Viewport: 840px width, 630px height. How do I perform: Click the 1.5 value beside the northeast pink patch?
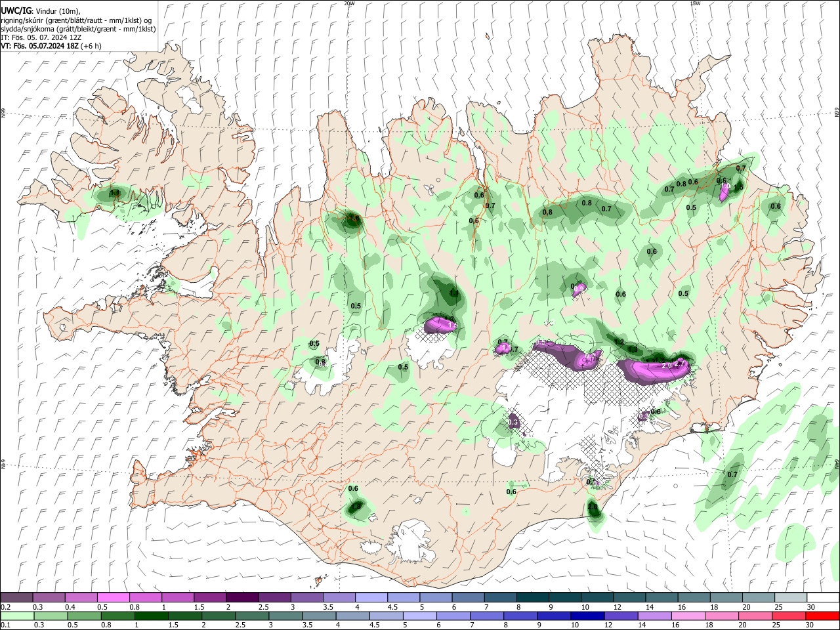[738, 188]
